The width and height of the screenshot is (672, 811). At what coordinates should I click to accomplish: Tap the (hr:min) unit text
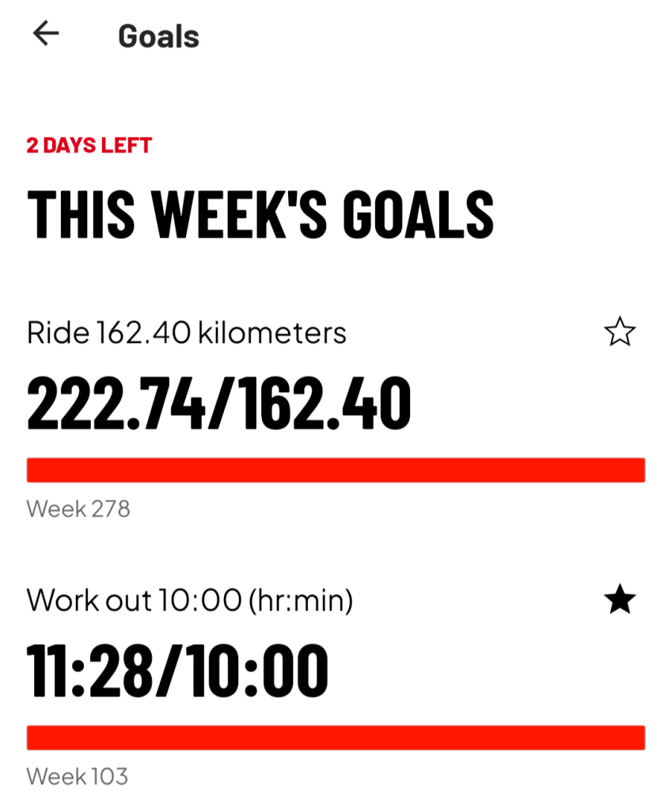[x=300, y=601]
